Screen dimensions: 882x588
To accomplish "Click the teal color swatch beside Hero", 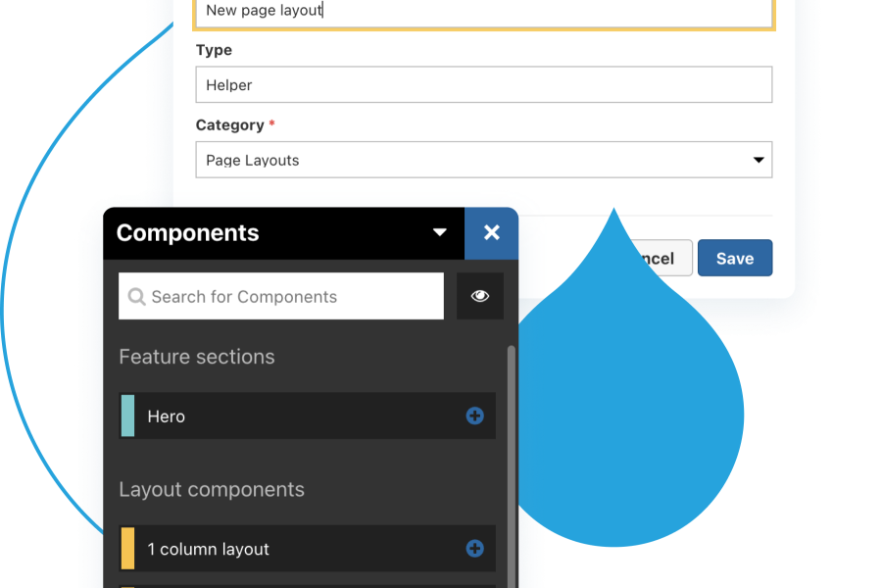I will point(127,416).
